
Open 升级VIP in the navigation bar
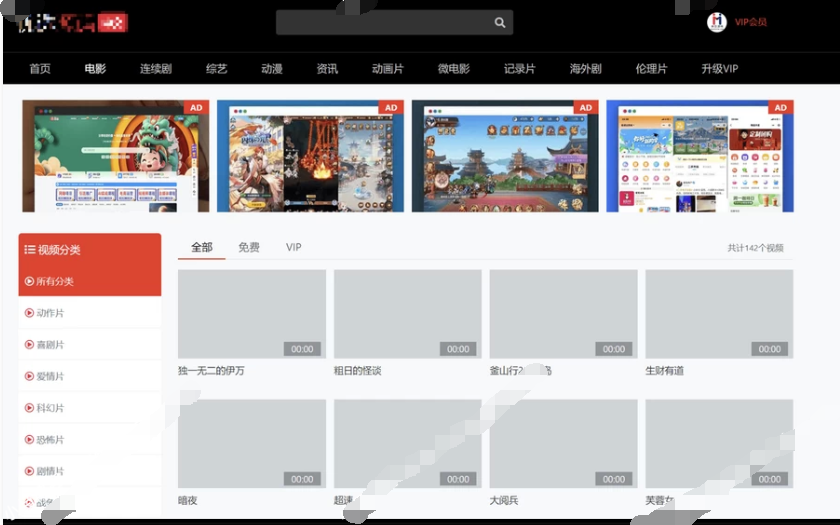(719, 69)
